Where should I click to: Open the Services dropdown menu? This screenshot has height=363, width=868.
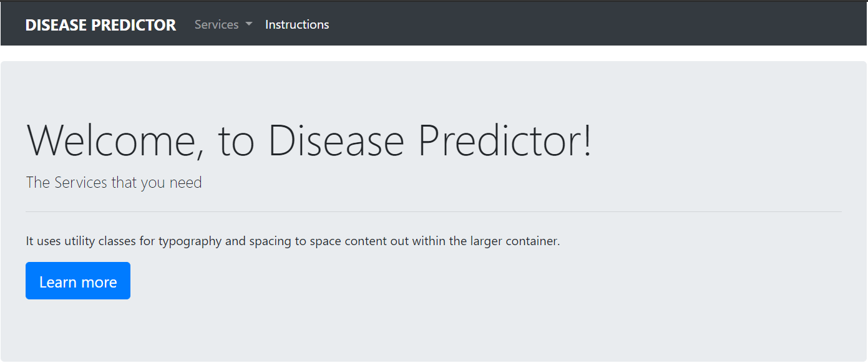pos(223,25)
